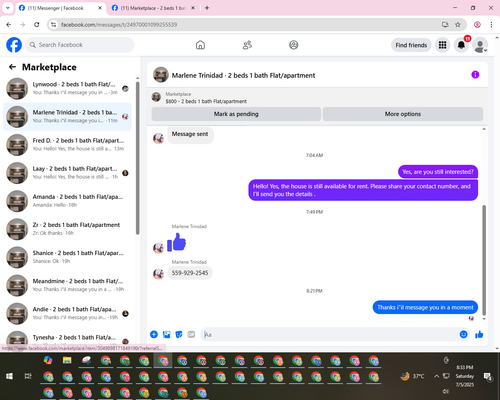Open Tynesha conversation

pos(68,338)
